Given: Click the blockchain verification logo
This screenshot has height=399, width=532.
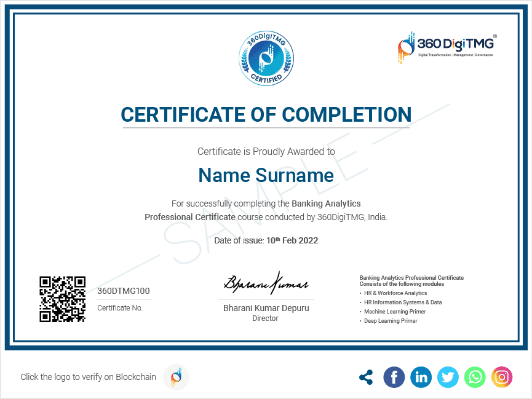Looking at the screenshot, I should coord(175,377).
